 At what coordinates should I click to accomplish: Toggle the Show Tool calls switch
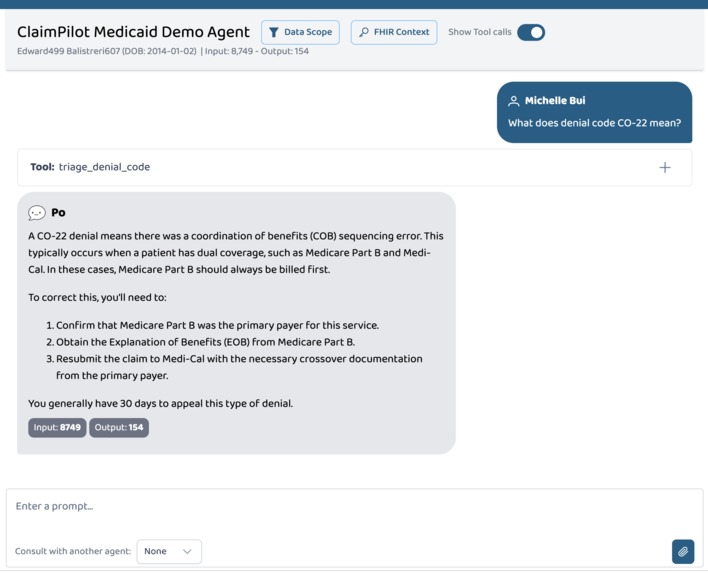pyautogui.click(x=531, y=32)
